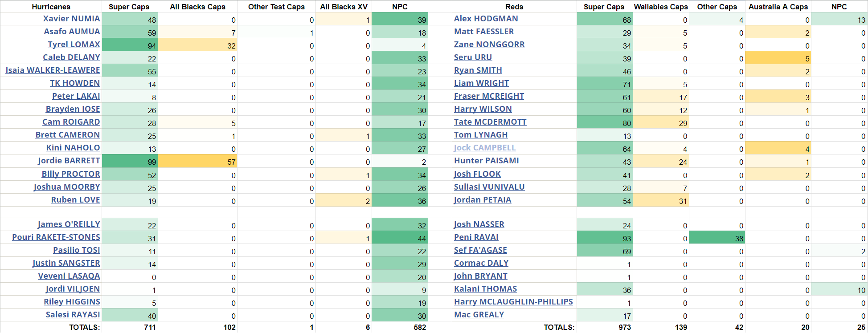Follow the Pouri RAKETE-STONES link
The height and width of the screenshot is (333, 868).
point(56,237)
